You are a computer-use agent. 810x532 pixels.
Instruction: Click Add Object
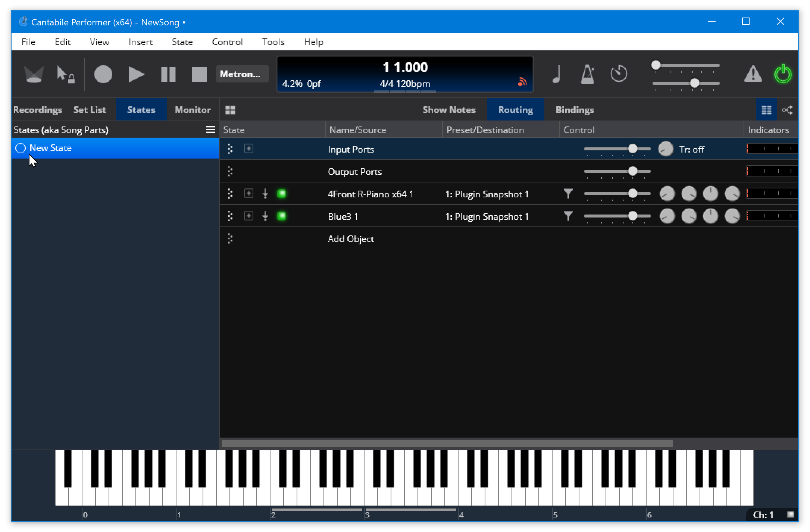(351, 239)
